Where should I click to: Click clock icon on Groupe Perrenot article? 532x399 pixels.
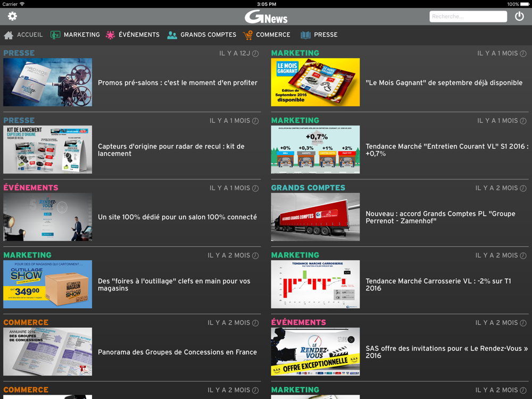[x=523, y=188]
